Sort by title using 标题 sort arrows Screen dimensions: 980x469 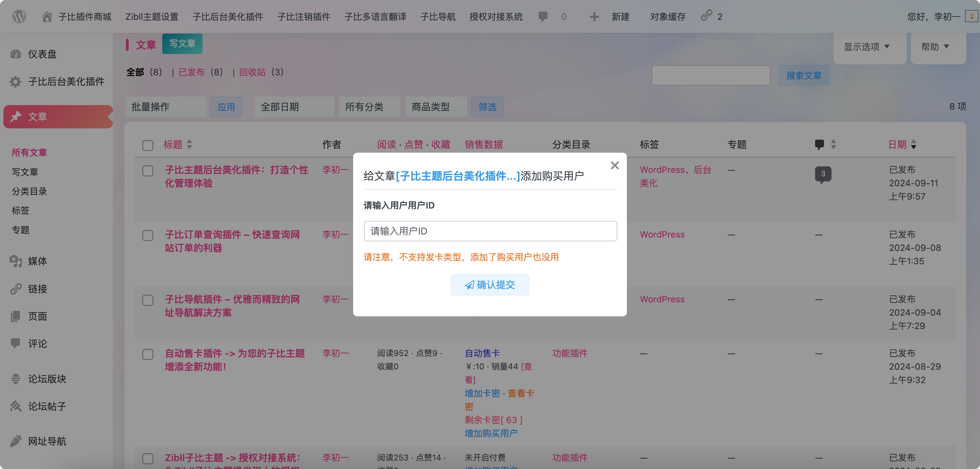tap(190, 144)
